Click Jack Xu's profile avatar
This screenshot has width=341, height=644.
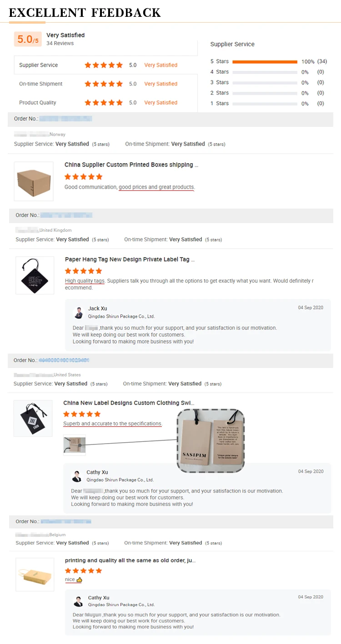click(79, 312)
